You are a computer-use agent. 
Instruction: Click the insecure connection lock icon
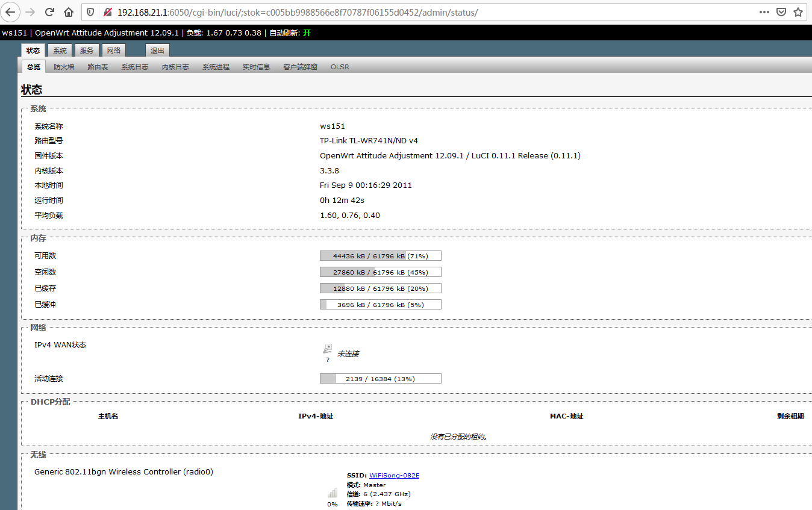[107, 12]
